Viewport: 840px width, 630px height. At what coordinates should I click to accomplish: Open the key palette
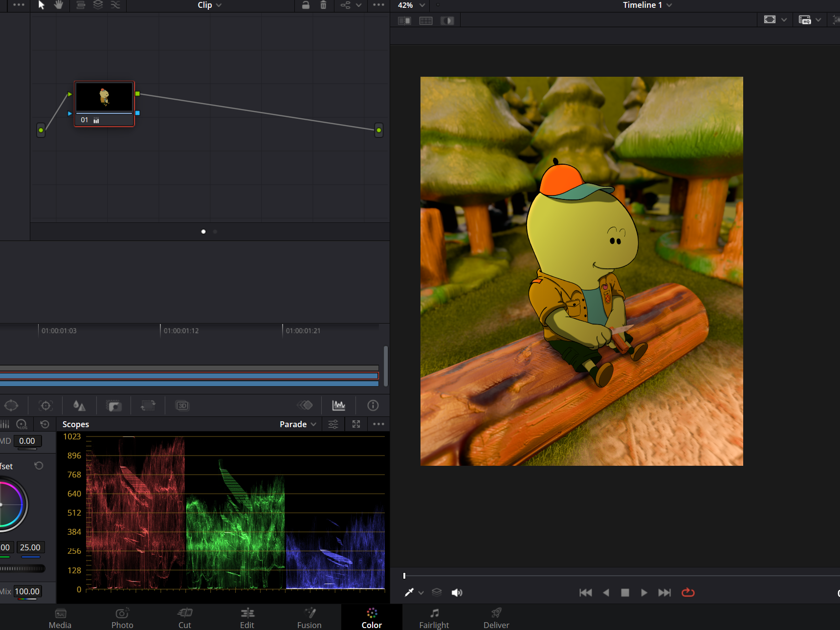[x=114, y=406]
